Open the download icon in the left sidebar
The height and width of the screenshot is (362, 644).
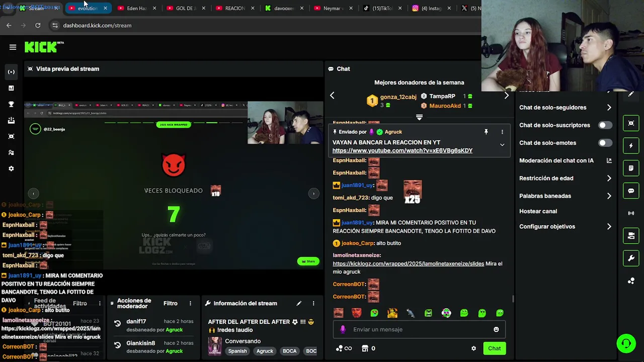tap(11, 120)
